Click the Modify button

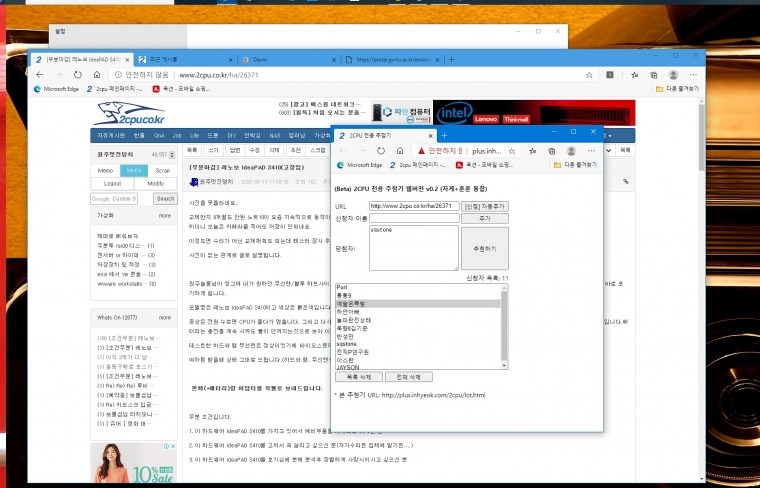[156, 184]
